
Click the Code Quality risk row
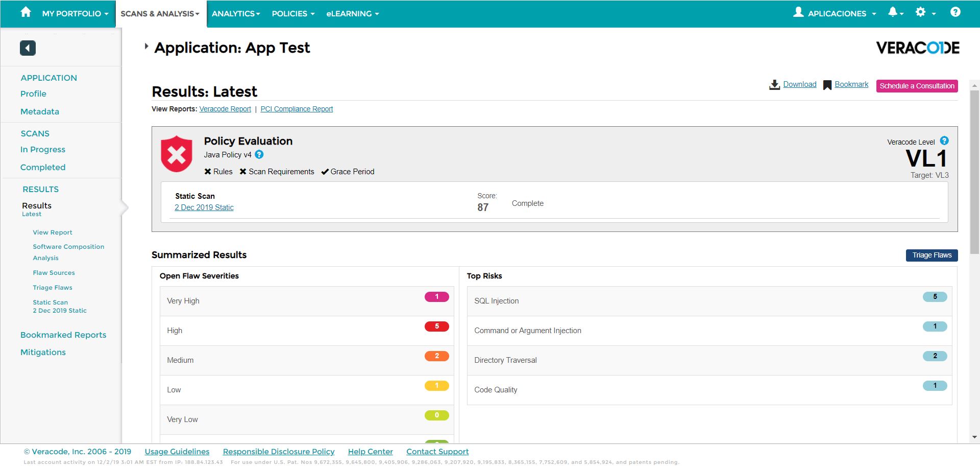pyautogui.click(x=709, y=390)
